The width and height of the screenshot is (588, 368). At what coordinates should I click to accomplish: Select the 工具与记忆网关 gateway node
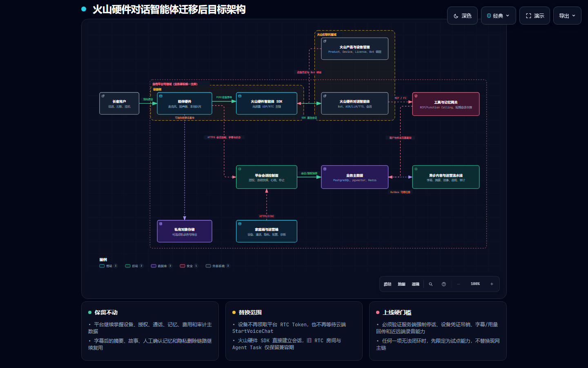click(446, 104)
